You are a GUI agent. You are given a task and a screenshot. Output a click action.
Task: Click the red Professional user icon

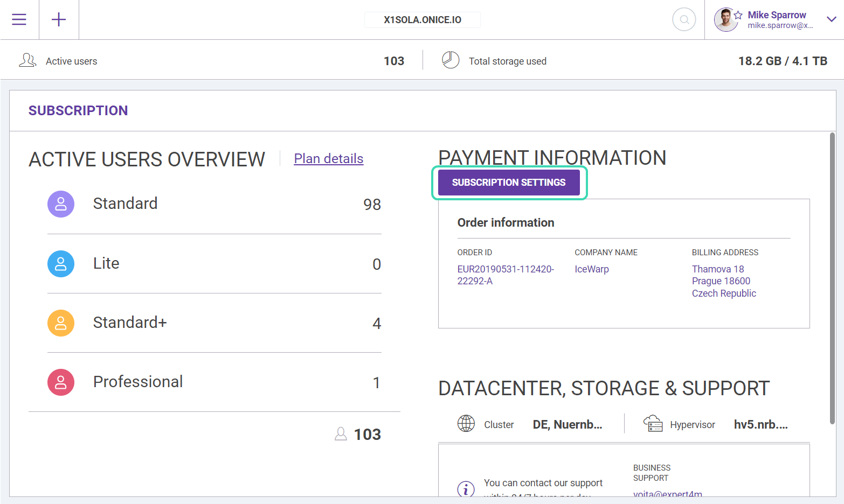(x=61, y=382)
